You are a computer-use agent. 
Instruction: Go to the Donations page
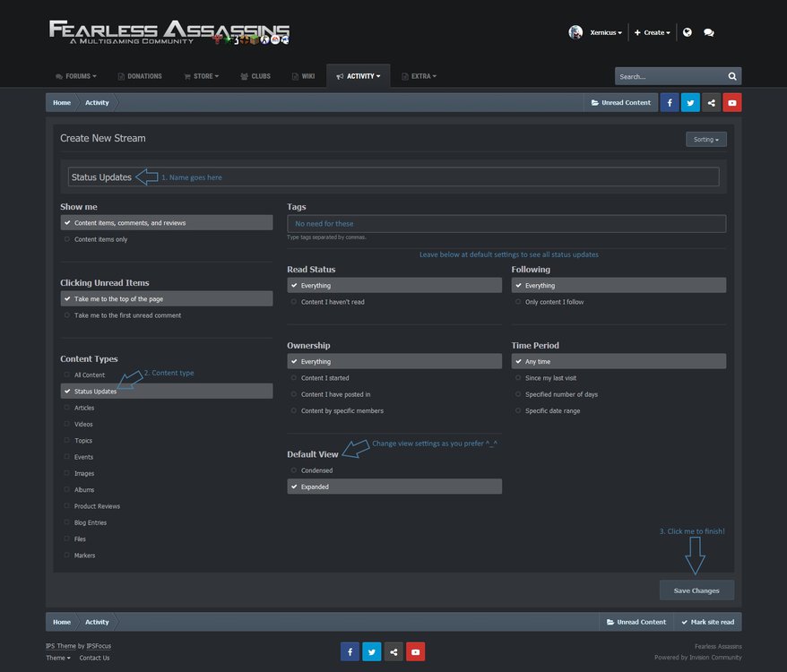pos(140,76)
